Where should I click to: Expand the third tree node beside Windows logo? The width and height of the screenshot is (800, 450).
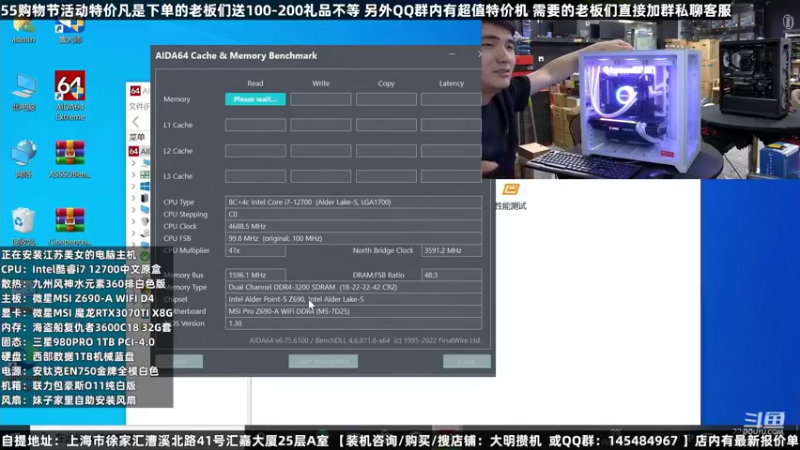point(134,187)
